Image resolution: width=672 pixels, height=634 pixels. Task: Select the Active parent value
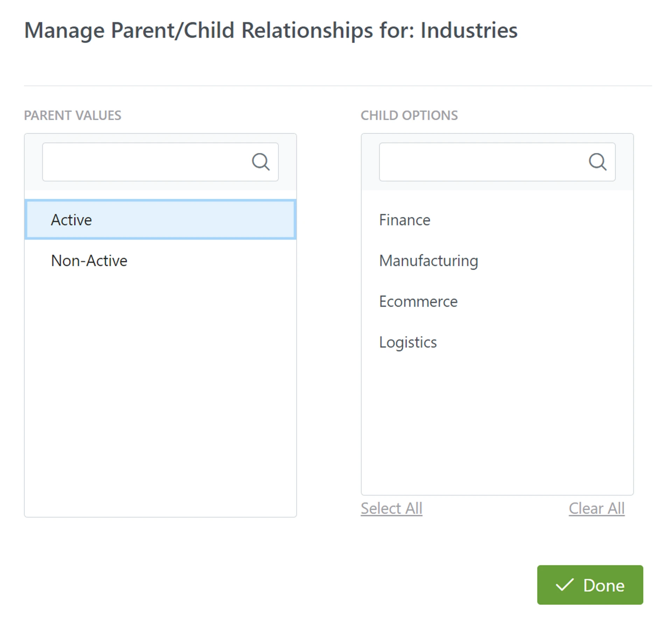coord(160,220)
